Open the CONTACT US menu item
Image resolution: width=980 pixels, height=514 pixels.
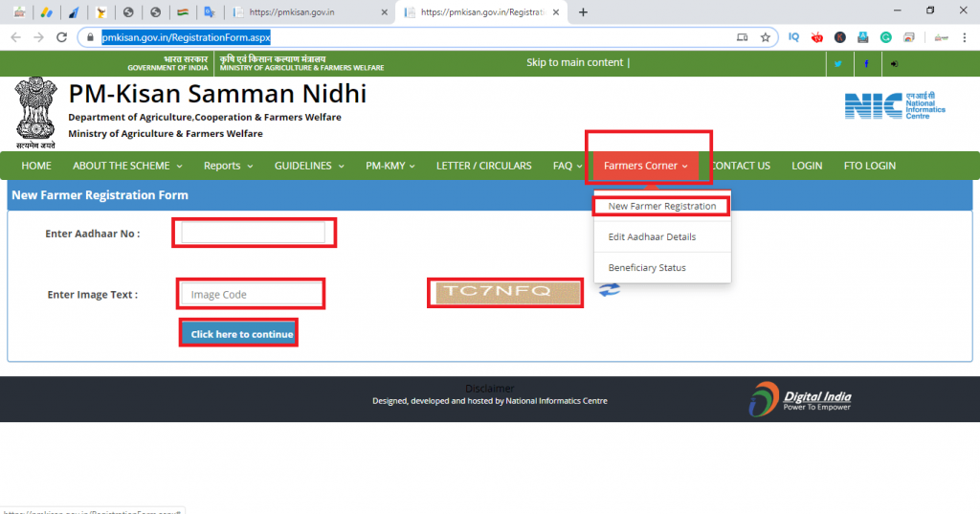click(742, 166)
